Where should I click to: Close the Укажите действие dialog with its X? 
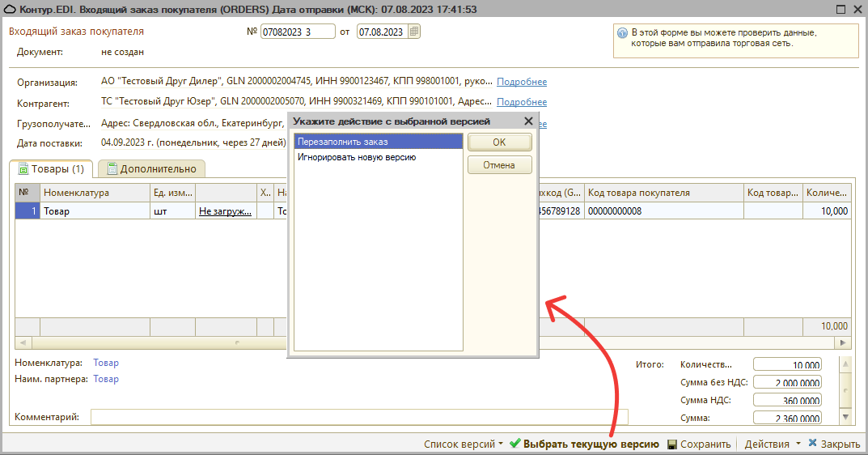tap(529, 121)
